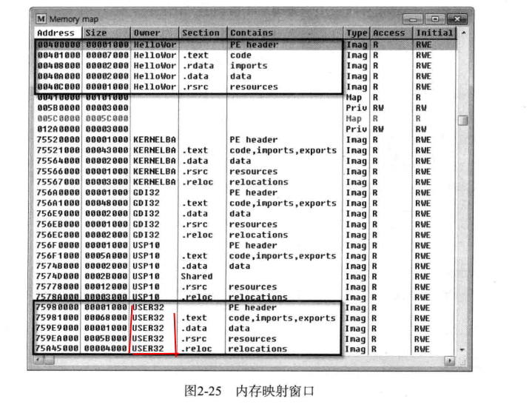Click the Shared section cell of USP10

pyautogui.click(x=197, y=276)
